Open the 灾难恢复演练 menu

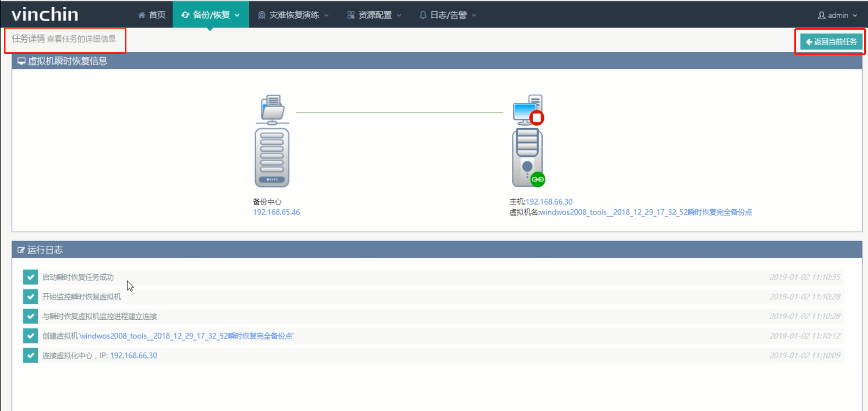(x=294, y=15)
